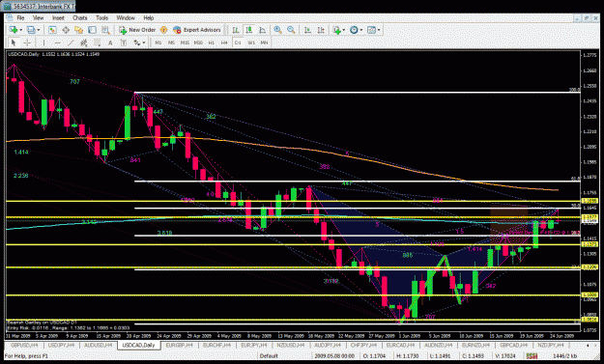Open the Window menu
Screen dimensions: 604x364
tap(126, 17)
